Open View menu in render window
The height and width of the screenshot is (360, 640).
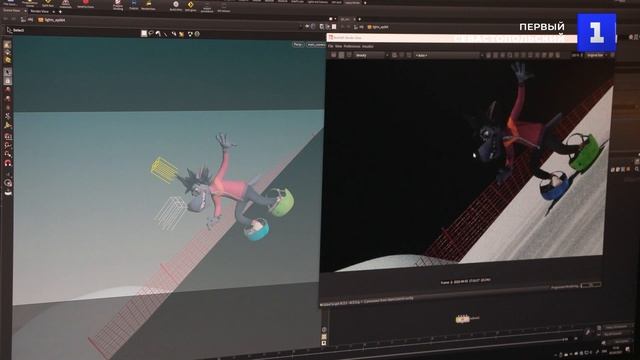[x=338, y=47]
